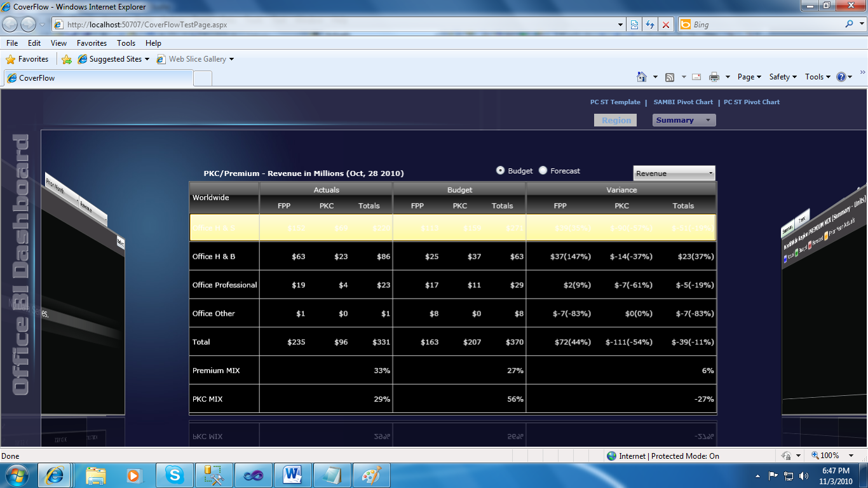Screen dimensions: 868x488
Task: Open the Help question mark icon
Action: [842, 77]
